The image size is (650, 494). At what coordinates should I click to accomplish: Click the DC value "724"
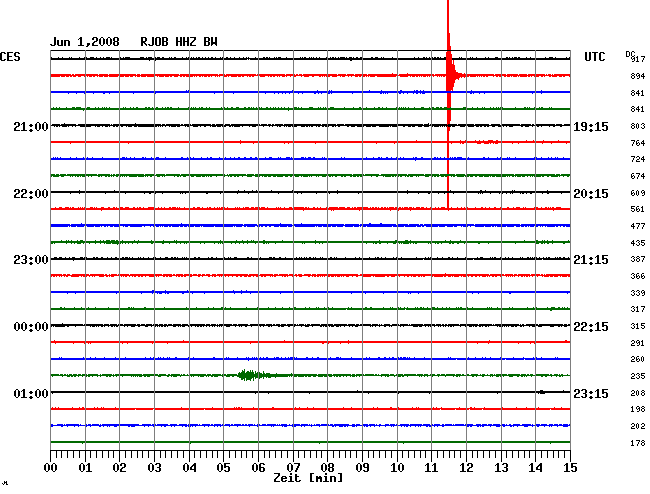pyautogui.click(x=638, y=159)
